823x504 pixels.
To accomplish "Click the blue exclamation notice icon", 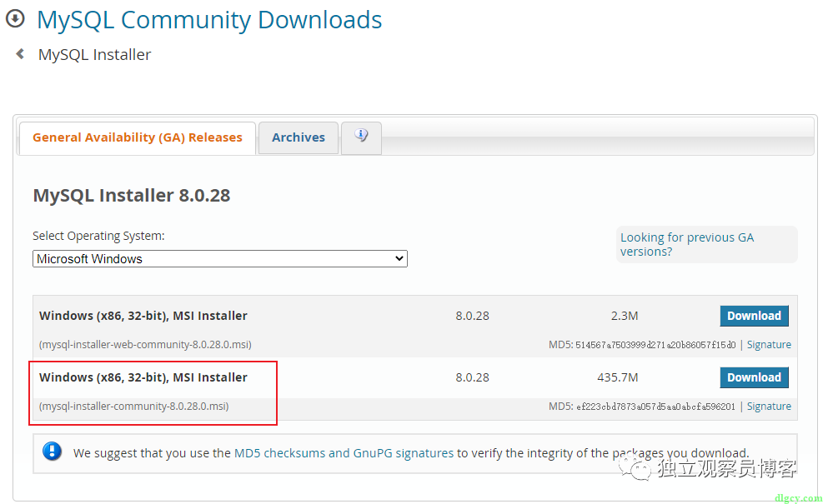I will click(x=52, y=451).
